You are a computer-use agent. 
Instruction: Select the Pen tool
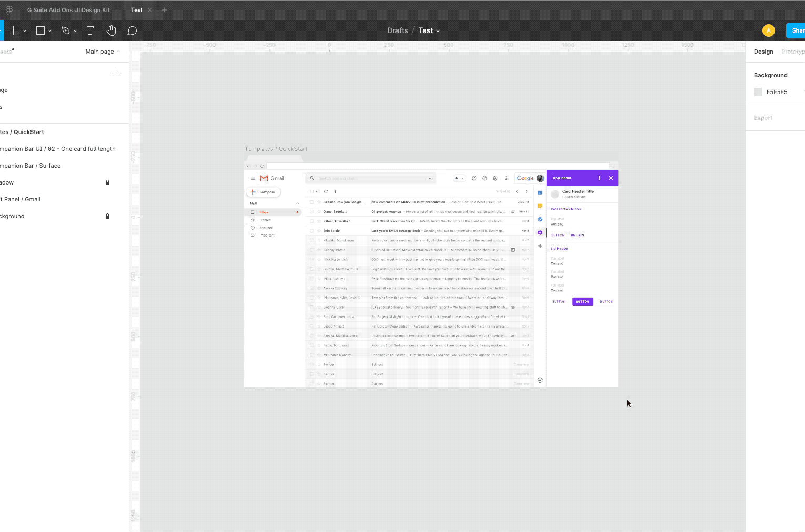pyautogui.click(x=66, y=30)
